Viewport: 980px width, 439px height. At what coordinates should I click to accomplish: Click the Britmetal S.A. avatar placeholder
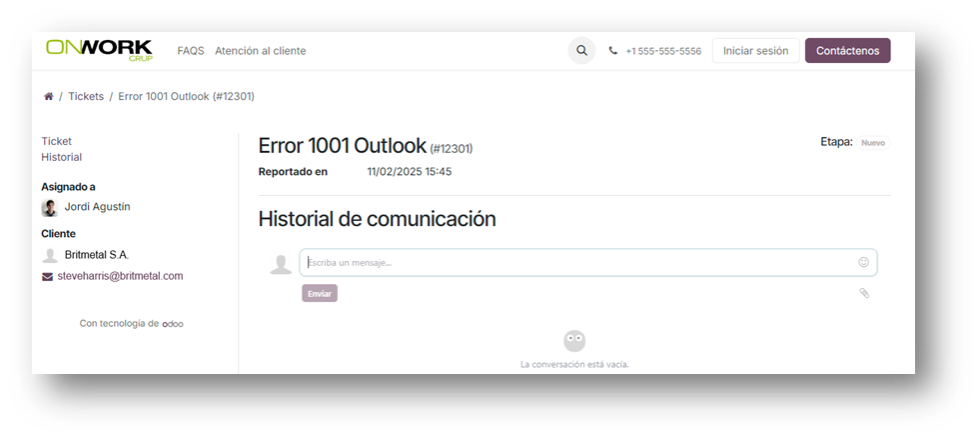50,255
